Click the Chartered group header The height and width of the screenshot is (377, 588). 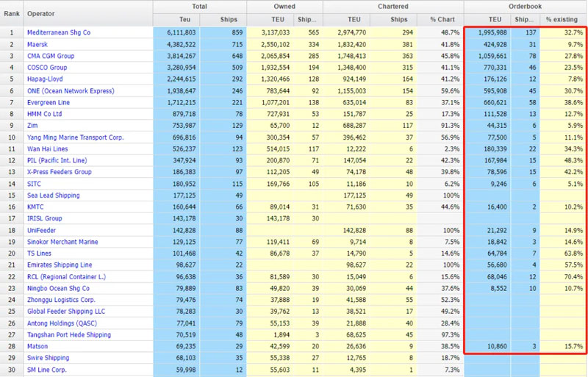[x=394, y=6]
